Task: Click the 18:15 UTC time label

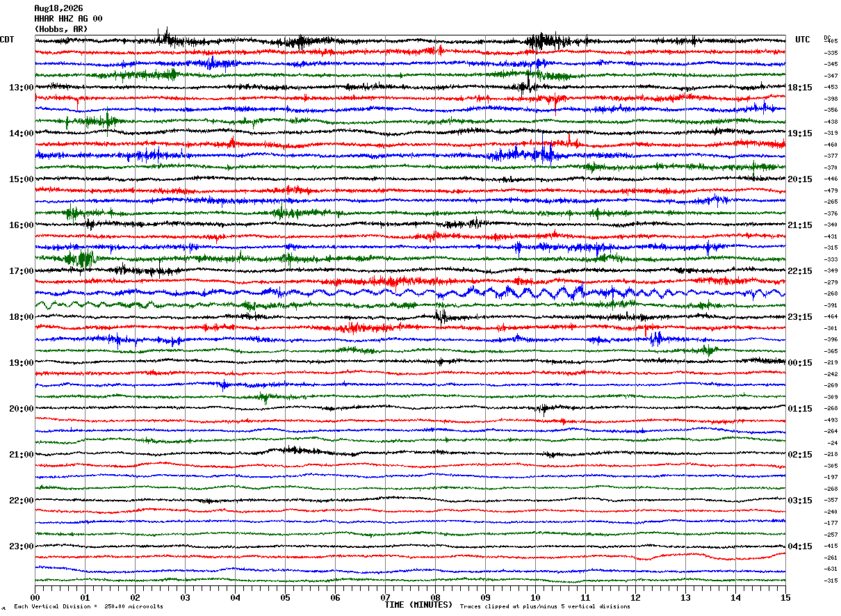Action: 800,88
